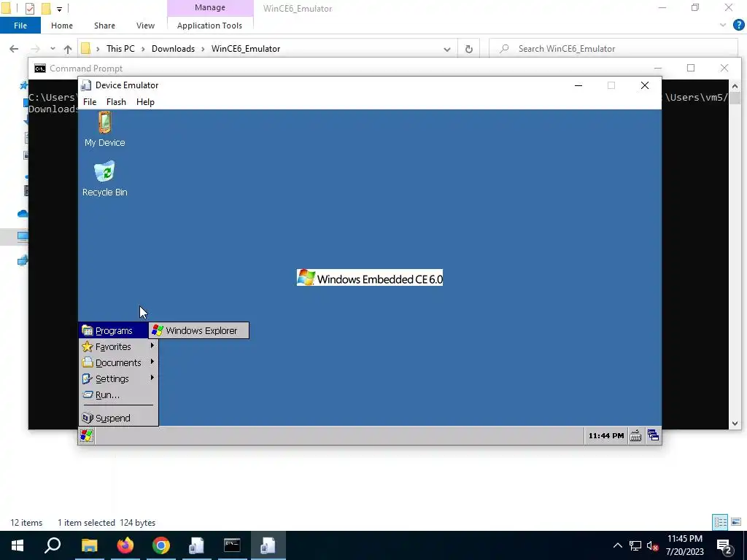Click the Manage contextual tab

click(x=210, y=7)
